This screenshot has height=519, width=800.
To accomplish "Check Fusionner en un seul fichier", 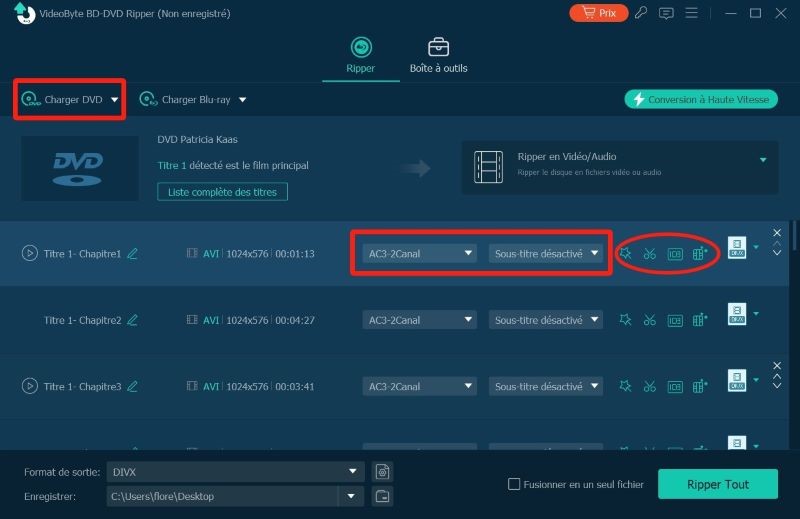I will click(x=514, y=484).
